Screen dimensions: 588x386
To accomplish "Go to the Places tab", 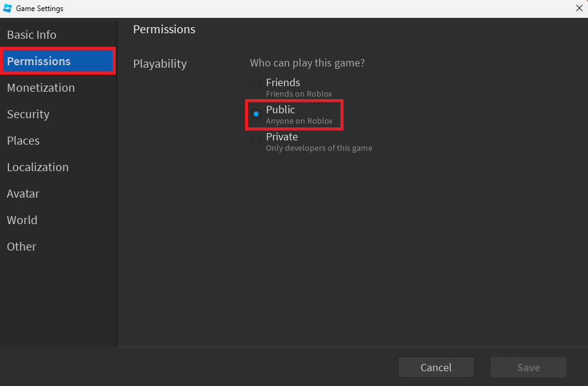I will click(x=23, y=141).
